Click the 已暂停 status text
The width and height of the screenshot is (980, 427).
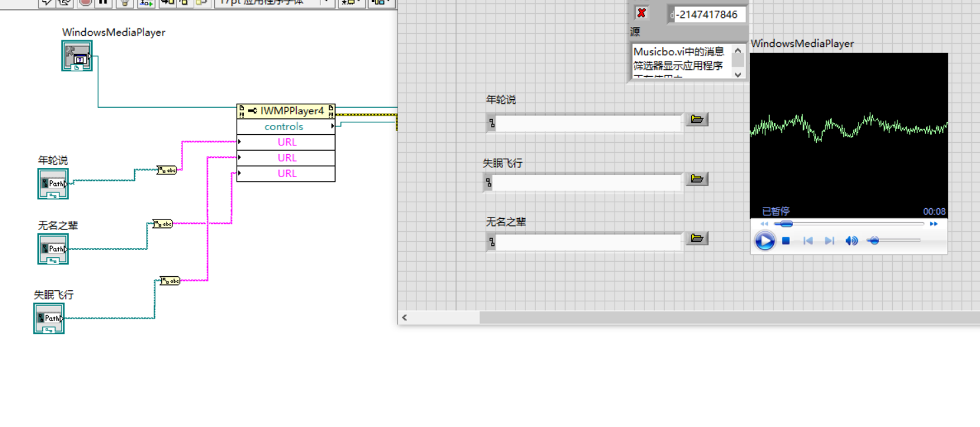coord(776,212)
